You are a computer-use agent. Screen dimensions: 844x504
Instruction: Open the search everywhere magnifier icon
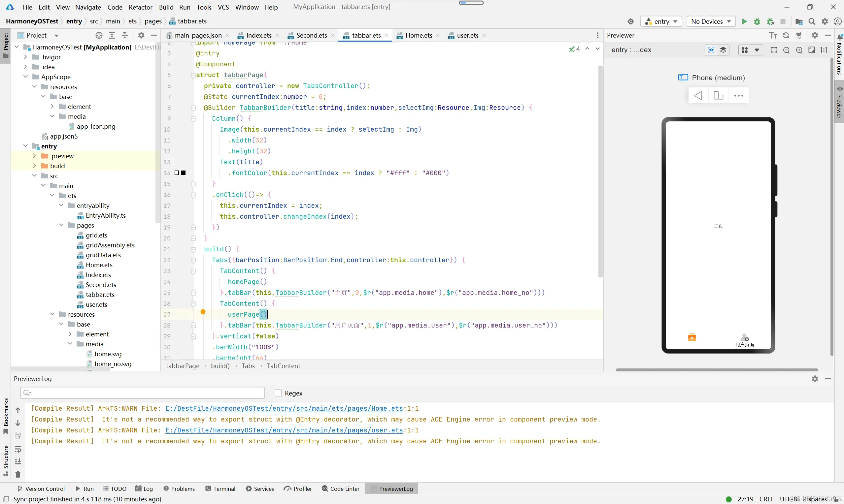[812, 21]
